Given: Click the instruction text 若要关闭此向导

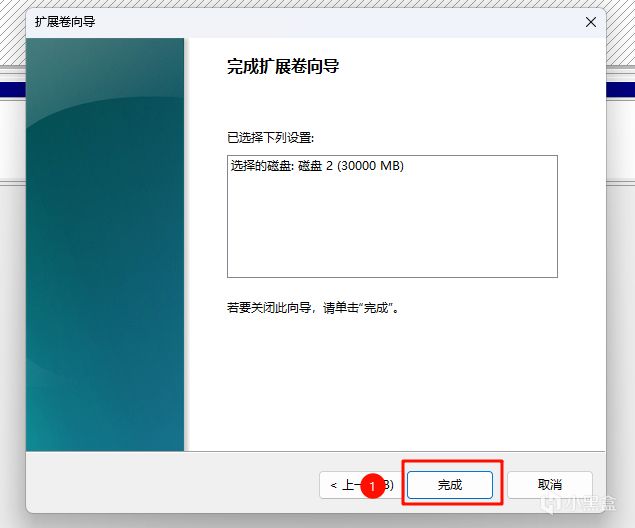Looking at the screenshot, I should [x=269, y=308].
